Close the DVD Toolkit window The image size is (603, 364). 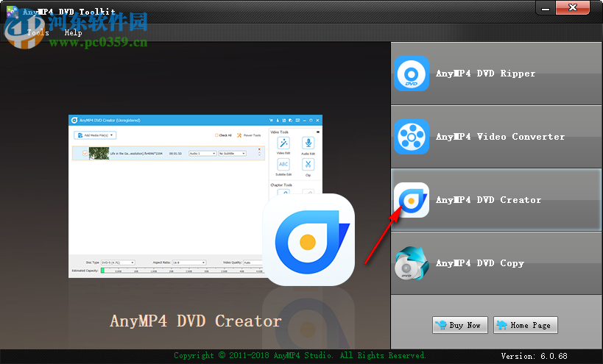click(x=573, y=7)
